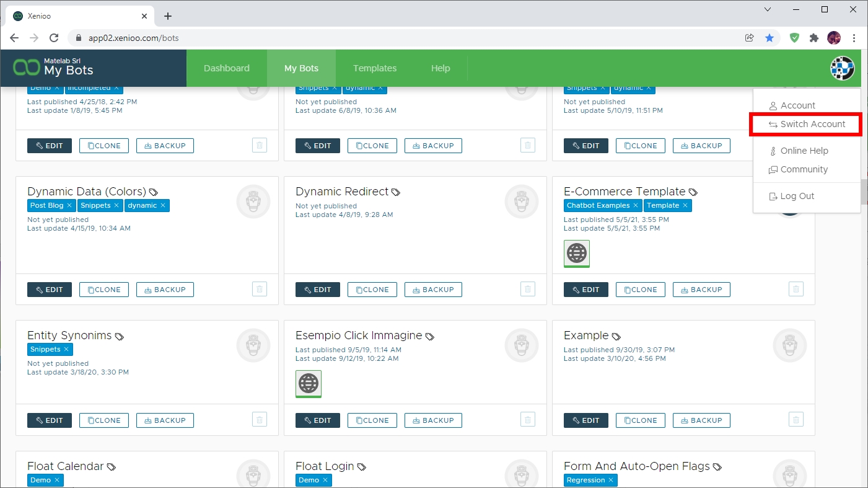Click the web channel globe icon on E-Commerce Template
The width and height of the screenshot is (868, 488).
tap(577, 253)
